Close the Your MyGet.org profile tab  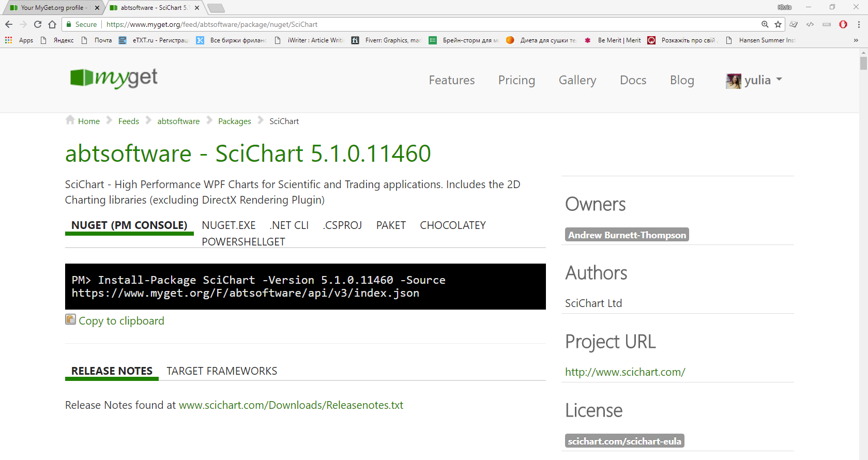click(x=97, y=8)
